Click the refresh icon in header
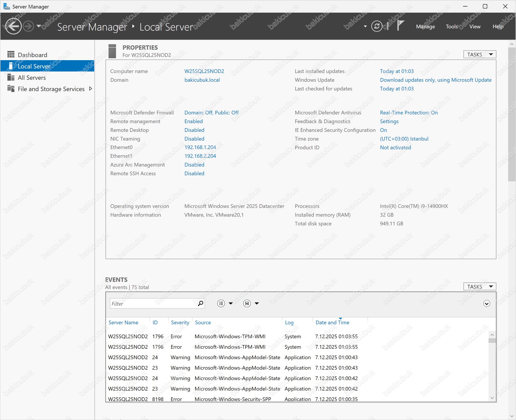 377,26
